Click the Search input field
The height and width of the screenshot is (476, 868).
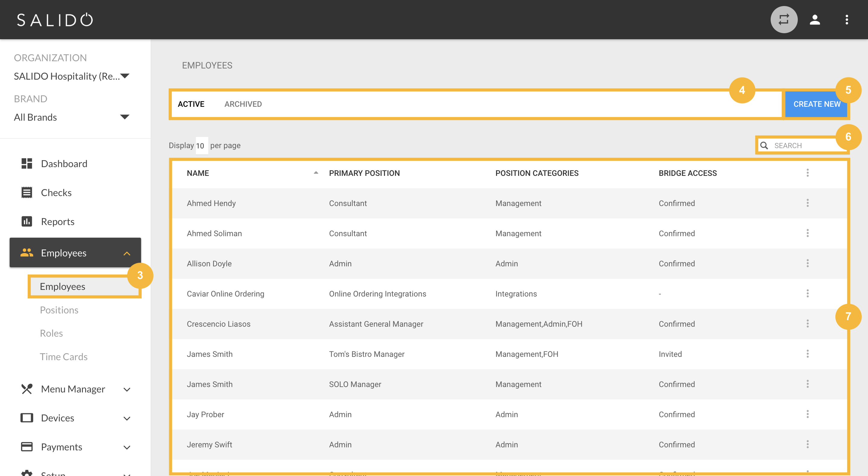(802, 145)
